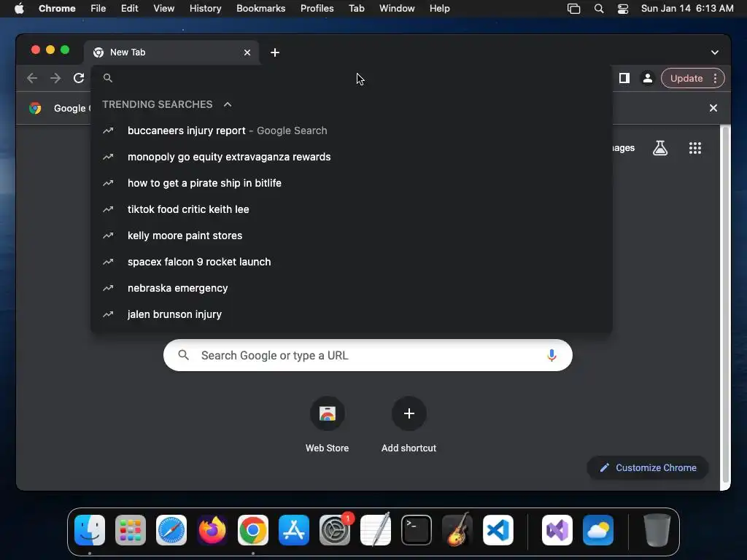This screenshot has width=747, height=560.
Task: Open the Tab menu
Action: [x=356, y=9]
